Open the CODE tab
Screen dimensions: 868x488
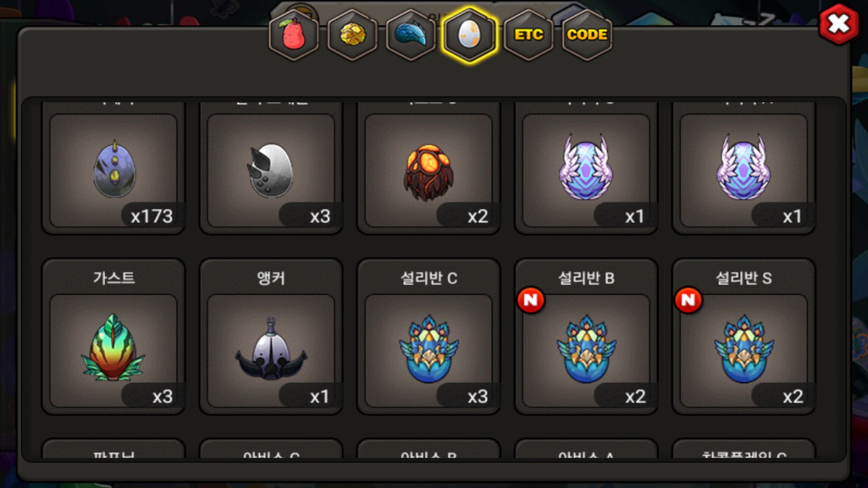point(587,35)
